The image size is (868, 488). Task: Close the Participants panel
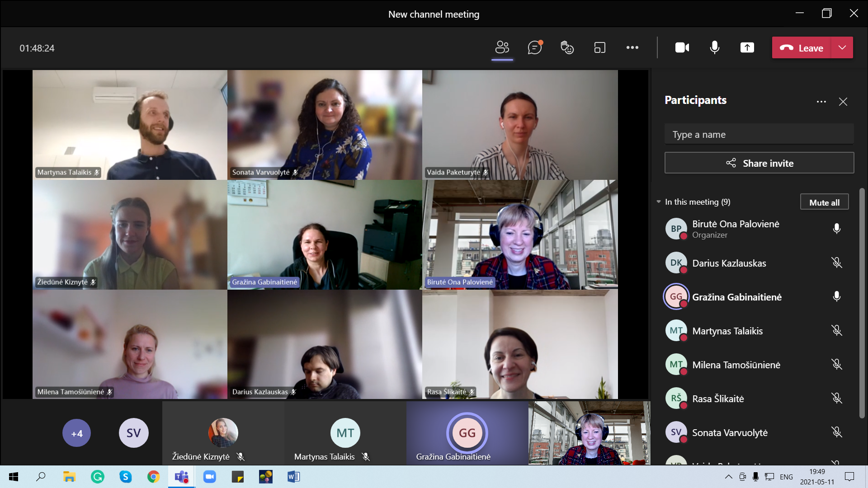tap(843, 102)
